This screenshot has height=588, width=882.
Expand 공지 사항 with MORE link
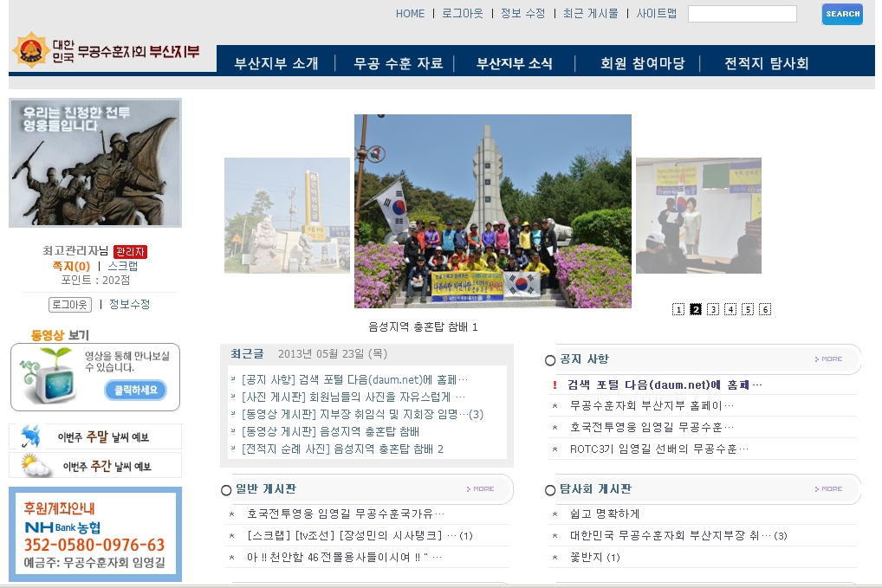(x=828, y=359)
